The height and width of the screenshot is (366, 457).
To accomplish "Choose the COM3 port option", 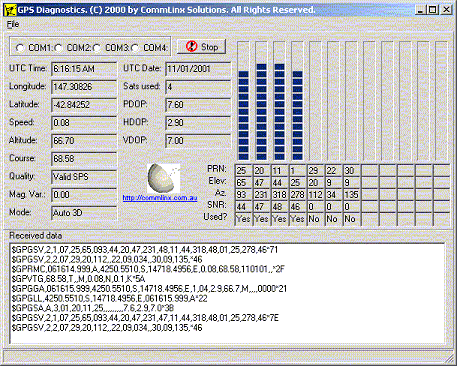I will coord(97,48).
